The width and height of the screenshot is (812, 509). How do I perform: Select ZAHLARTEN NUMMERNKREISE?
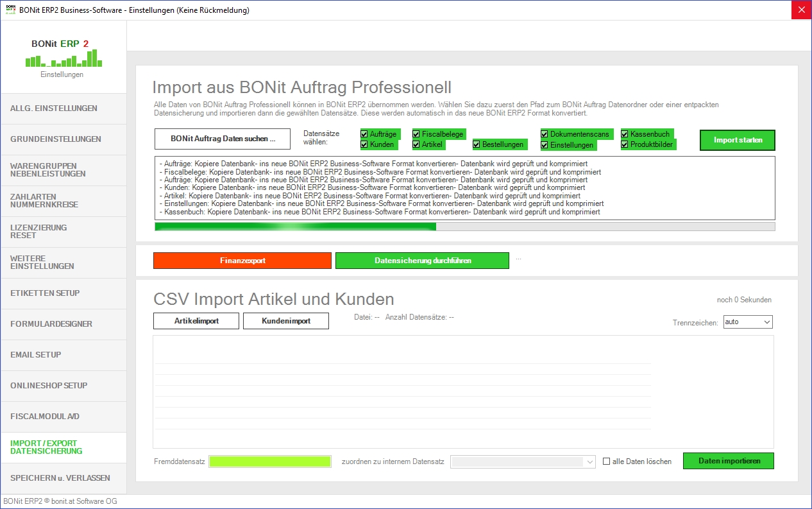63,201
